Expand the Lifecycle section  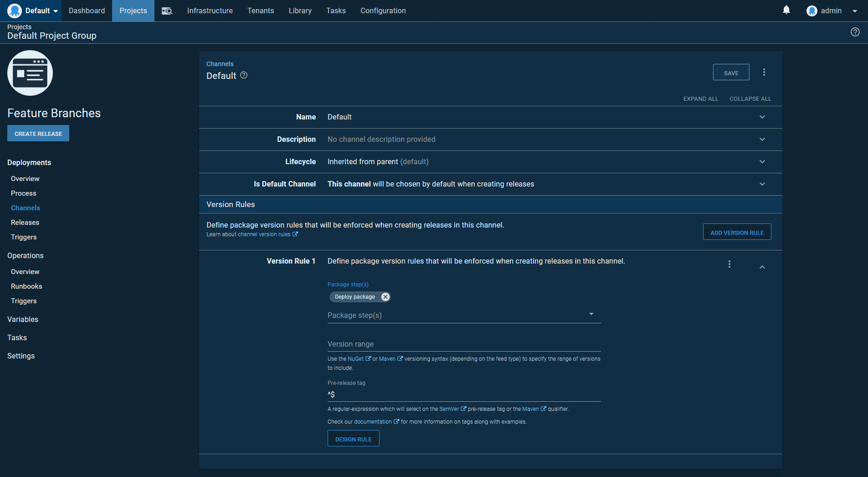(762, 162)
